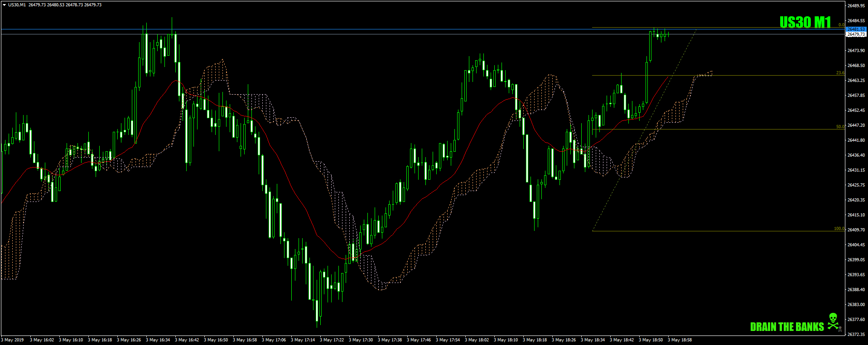Click the 3 May 16:02 time label
The width and height of the screenshot is (868, 345).
pos(42,340)
